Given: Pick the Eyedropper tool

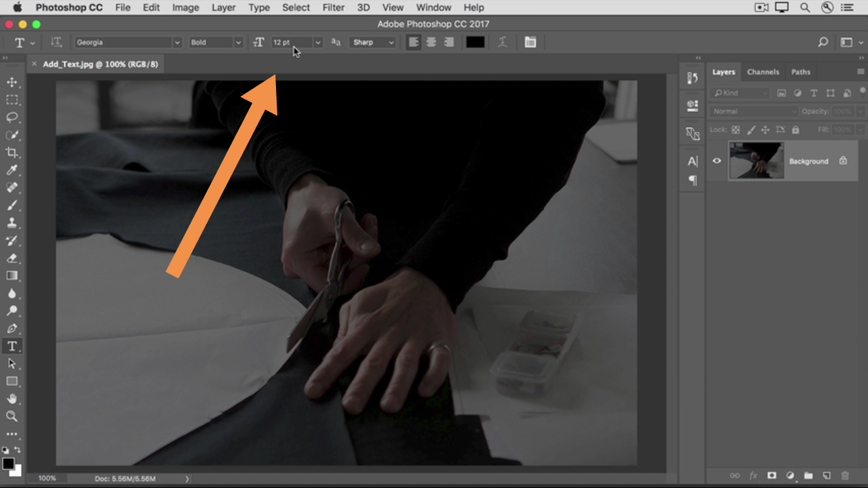Looking at the screenshot, I should (x=12, y=170).
